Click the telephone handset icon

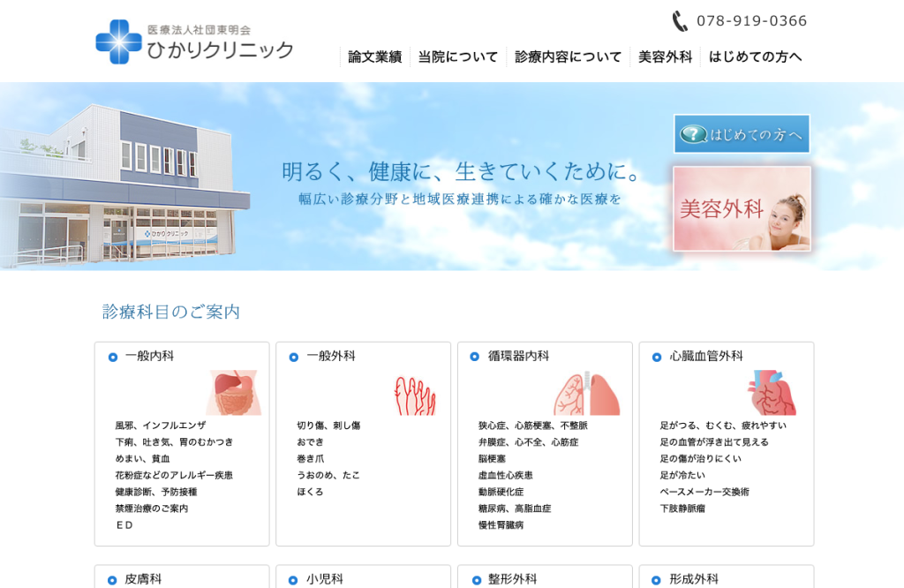[x=680, y=21]
